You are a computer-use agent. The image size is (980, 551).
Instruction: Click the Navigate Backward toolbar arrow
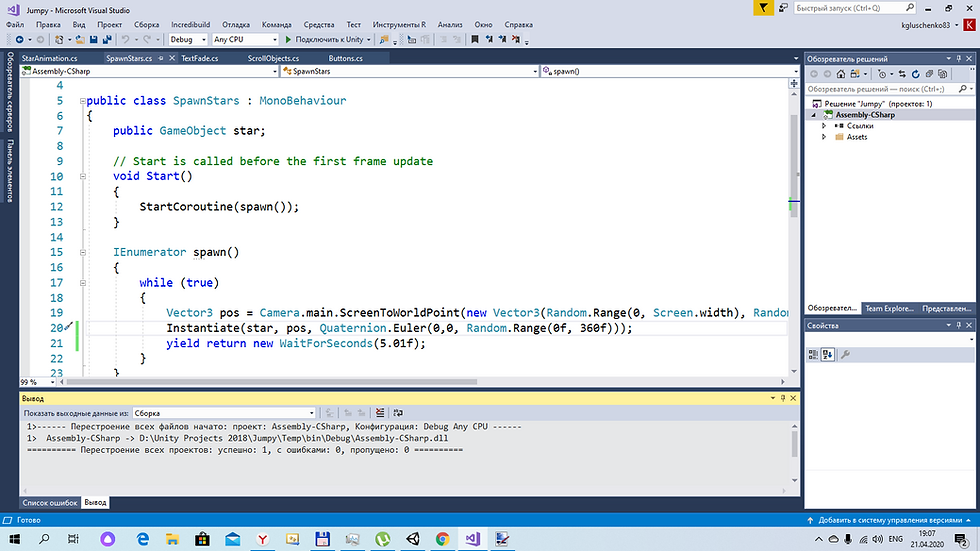click(19, 39)
